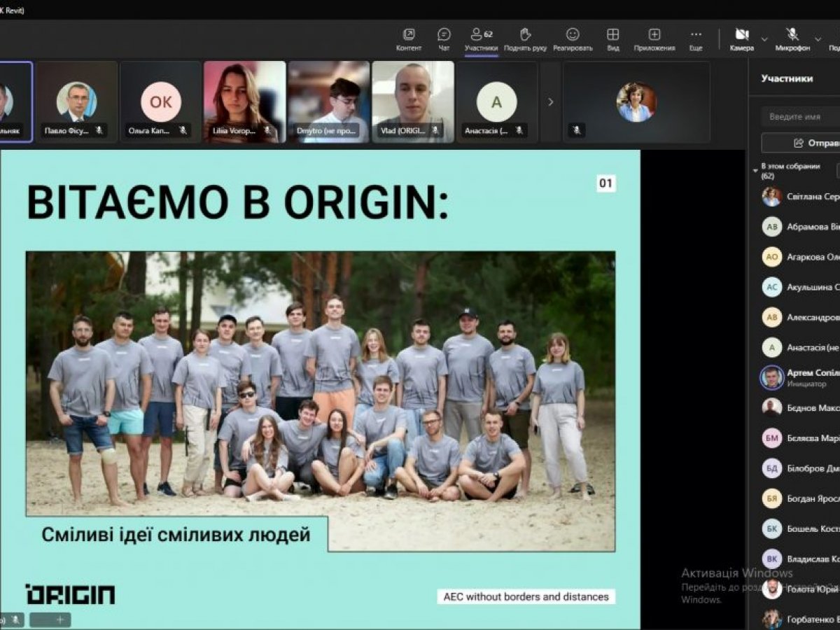Select Ольга Кап tile with OK avatar
The image size is (840, 630).
pyautogui.click(x=160, y=102)
